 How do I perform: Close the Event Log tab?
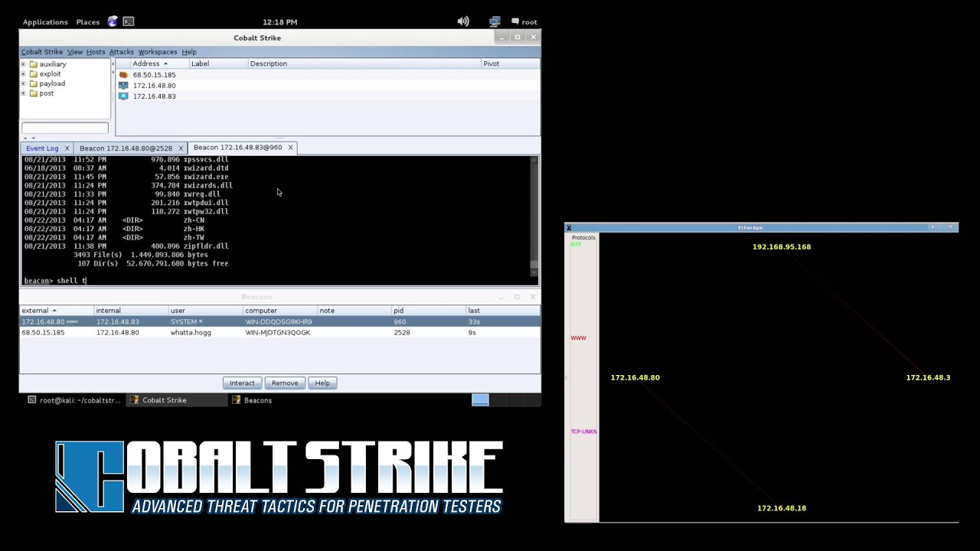[x=67, y=148]
